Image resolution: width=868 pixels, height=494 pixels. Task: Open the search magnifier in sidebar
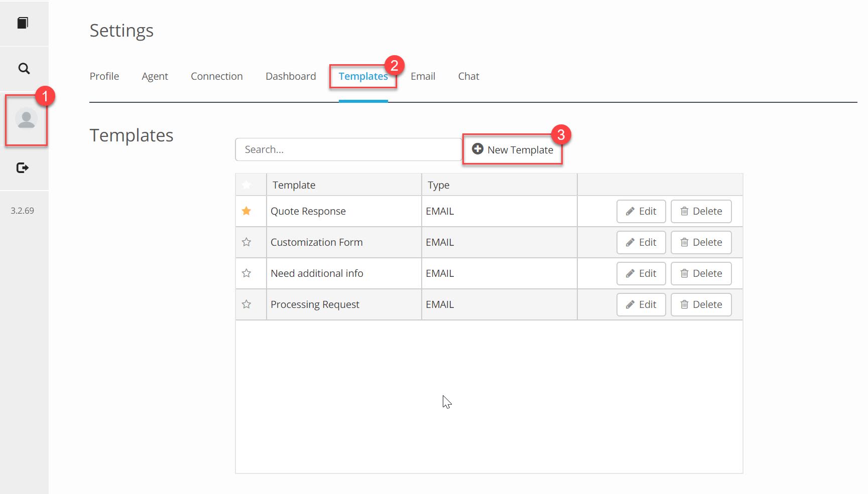24,69
